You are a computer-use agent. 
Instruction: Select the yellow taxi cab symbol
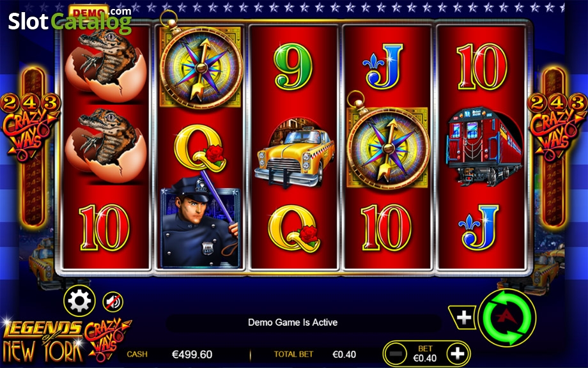click(295, 153)
